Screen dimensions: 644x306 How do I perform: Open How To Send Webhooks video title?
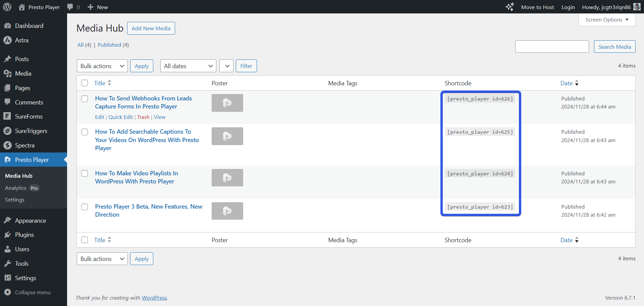(x=144, y=102)
